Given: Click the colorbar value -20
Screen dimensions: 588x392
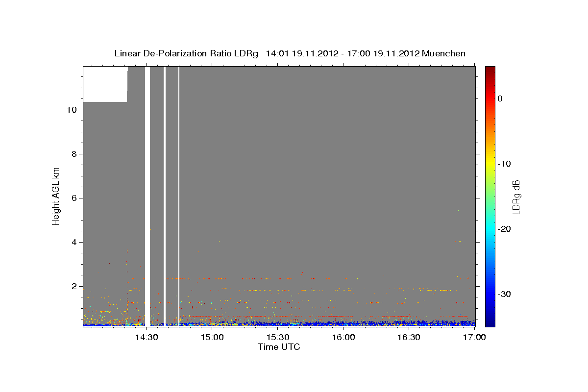Looking at the screenshot, I should [x=504, y=229].
